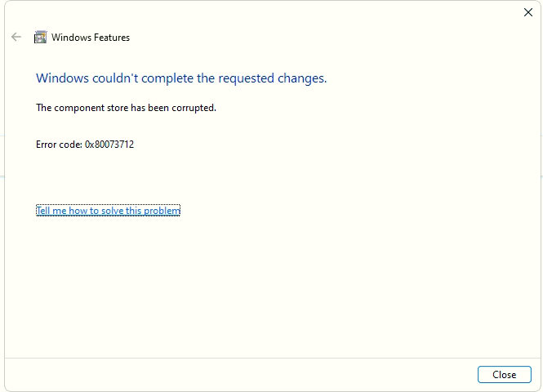Click the word 'Windows' starting the blue heading
This screenshot has height=392, width=543.
point(60,78)
